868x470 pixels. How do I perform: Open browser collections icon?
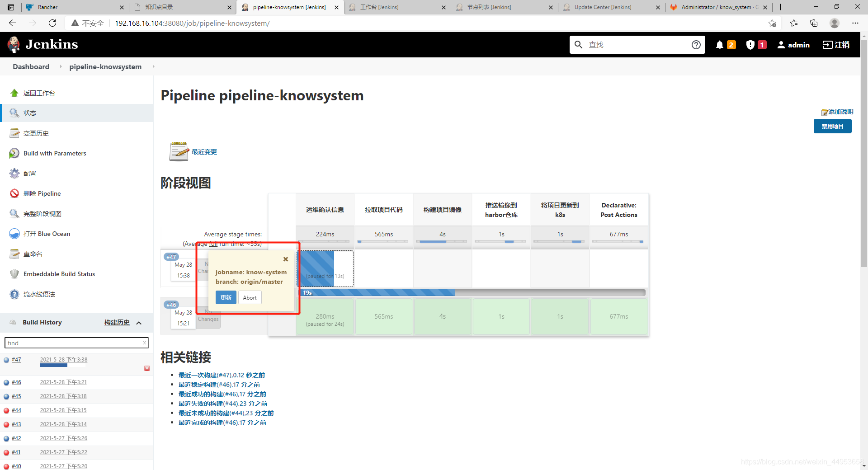[814, 23]
